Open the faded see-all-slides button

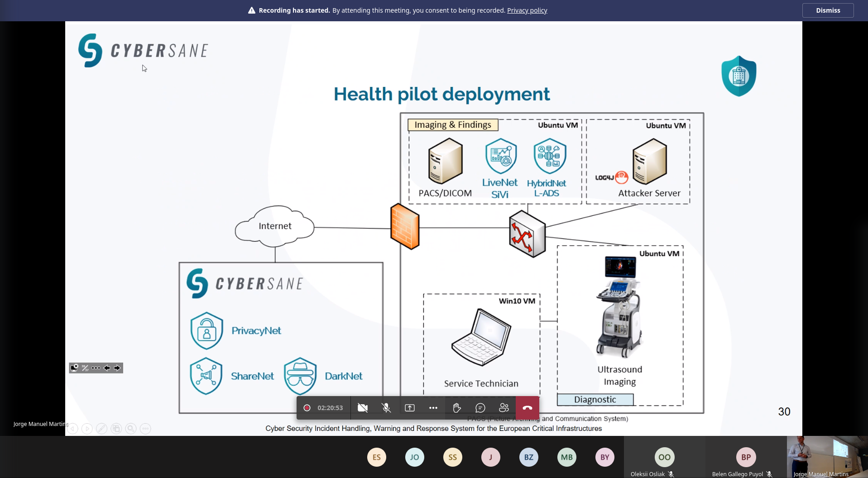click(116, 428)
